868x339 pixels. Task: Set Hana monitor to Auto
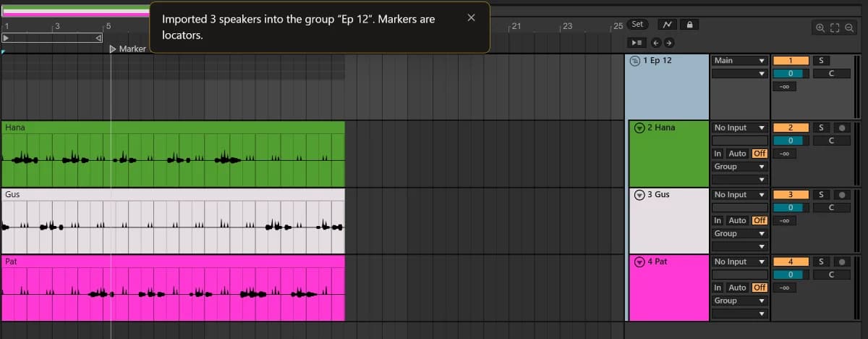tap(737, 154)
